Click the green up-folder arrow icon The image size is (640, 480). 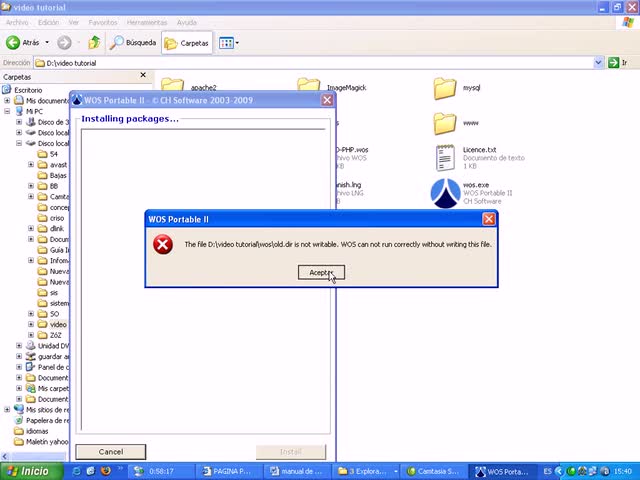[x=94, y=42]
